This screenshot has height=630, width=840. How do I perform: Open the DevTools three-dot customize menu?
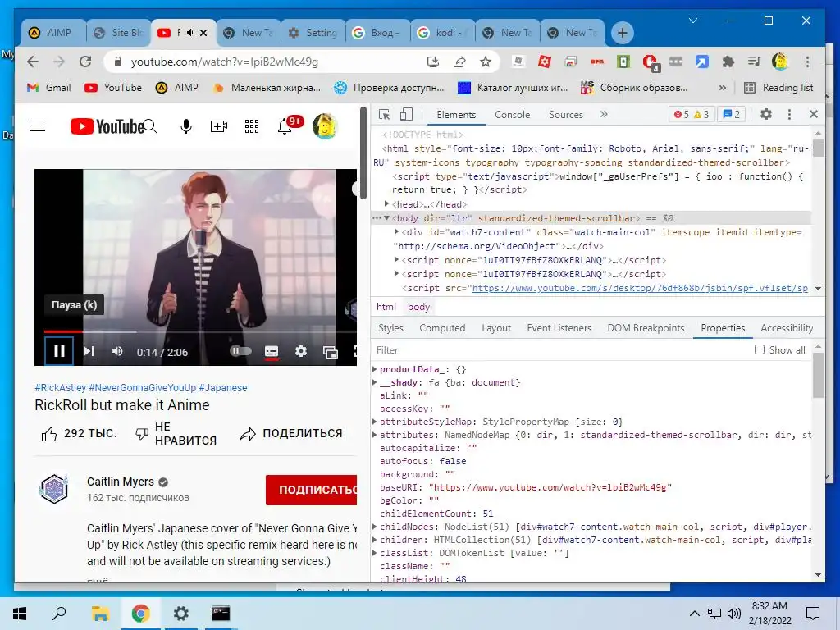click(789, 114)
